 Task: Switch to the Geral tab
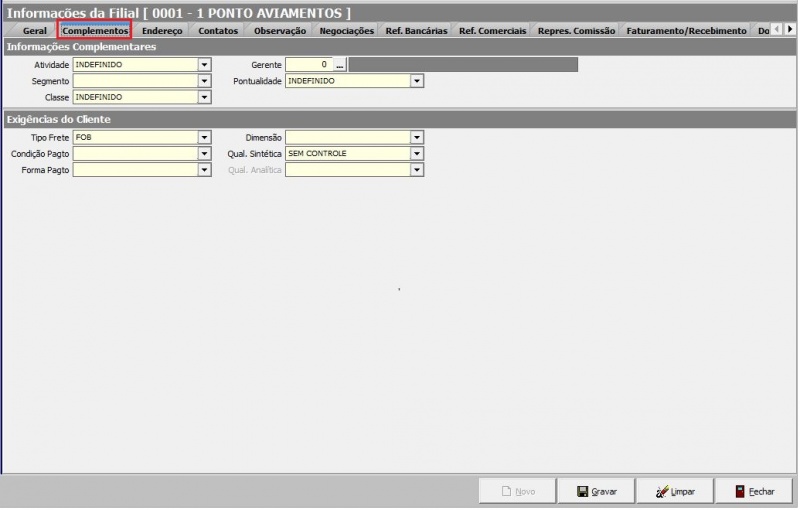pyautogui.click(x=34, y=31)
